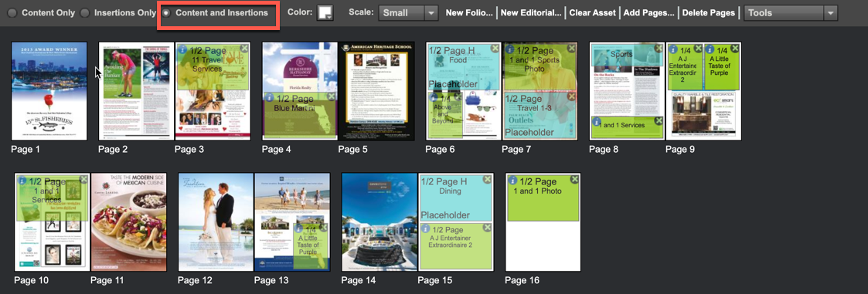
Task: Open the Color picker dropdown swatch
Action: click(x=325, y=12)
